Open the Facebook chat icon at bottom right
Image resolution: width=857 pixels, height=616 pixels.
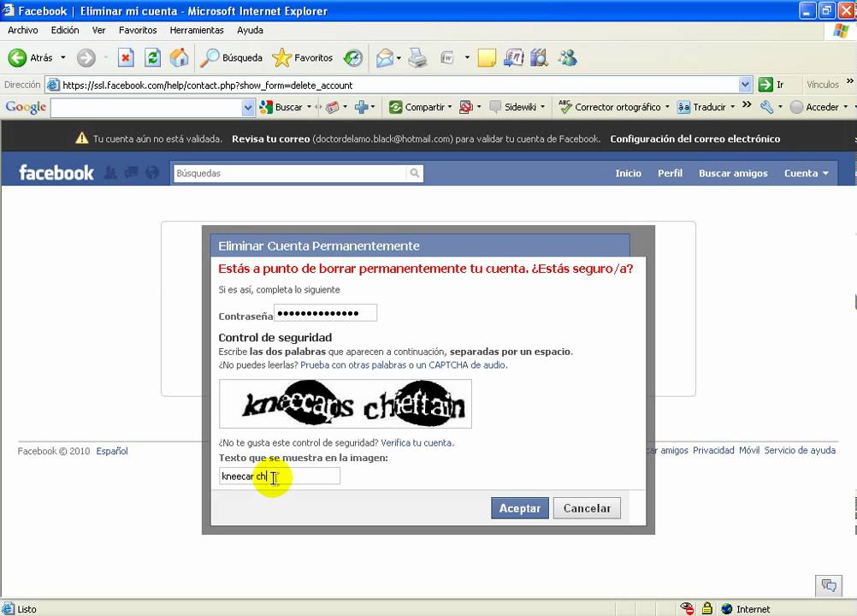(x=829, y=585)
